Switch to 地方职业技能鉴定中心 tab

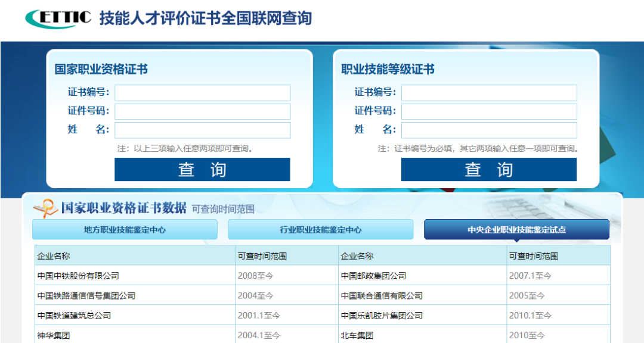[x=125, y=230]
